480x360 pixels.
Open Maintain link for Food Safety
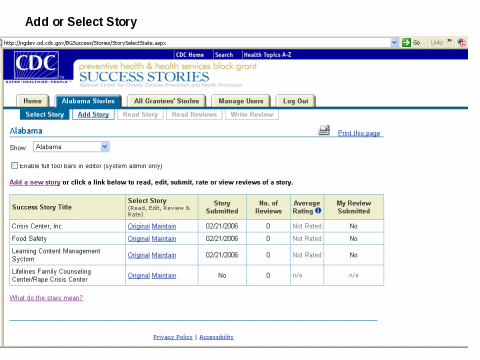[164, 239]
